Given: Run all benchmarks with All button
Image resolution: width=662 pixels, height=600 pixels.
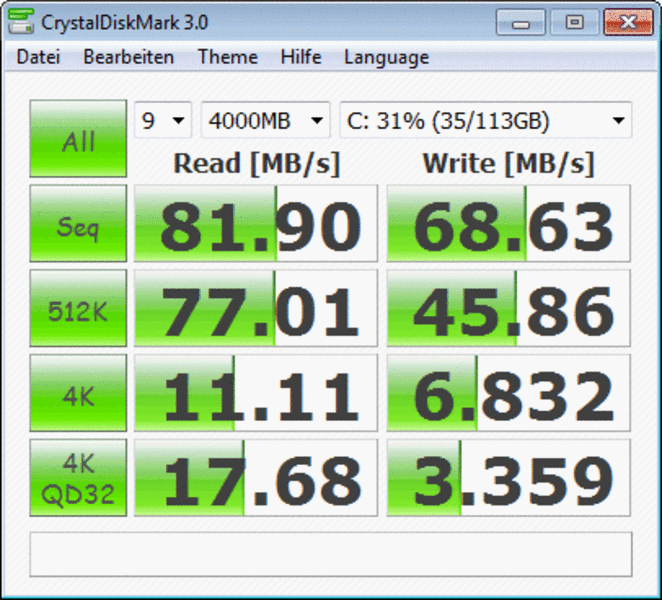Looking at the screenshot, I should click(78, 138).
